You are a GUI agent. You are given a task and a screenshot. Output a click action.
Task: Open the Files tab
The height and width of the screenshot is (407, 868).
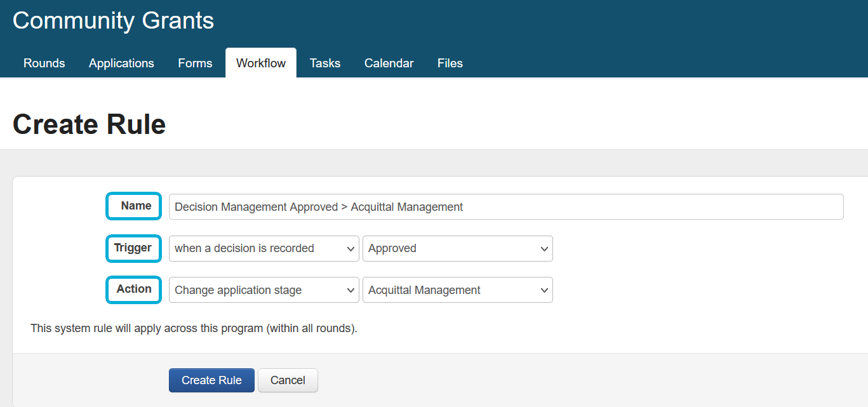pyautogui.click(x=450, y=63)
